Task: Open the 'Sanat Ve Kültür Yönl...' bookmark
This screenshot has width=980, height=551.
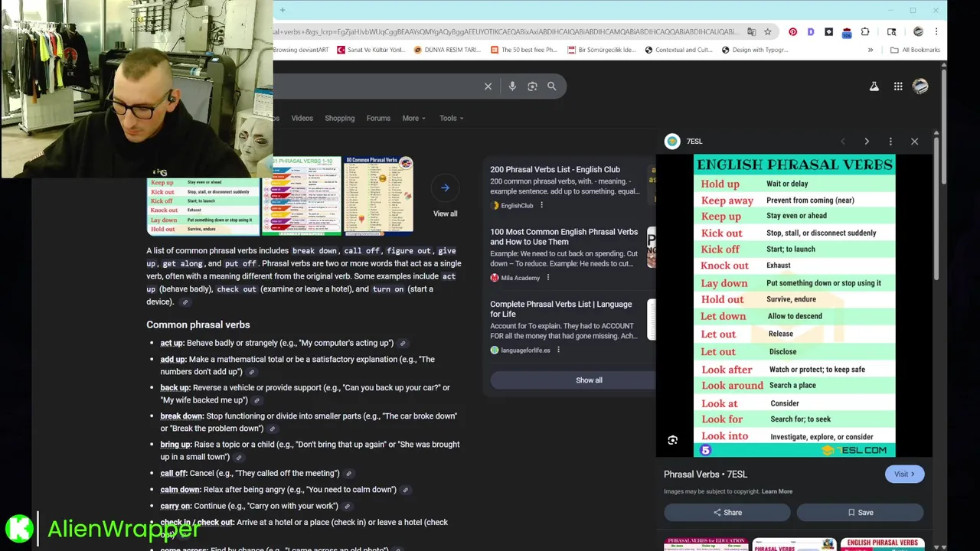Action: [370, 50]
